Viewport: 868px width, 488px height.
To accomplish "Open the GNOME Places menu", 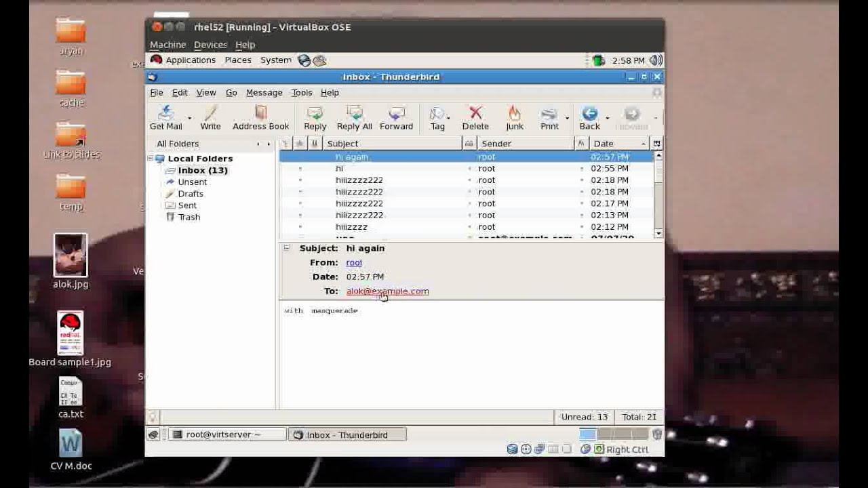I will pos(238,60).
